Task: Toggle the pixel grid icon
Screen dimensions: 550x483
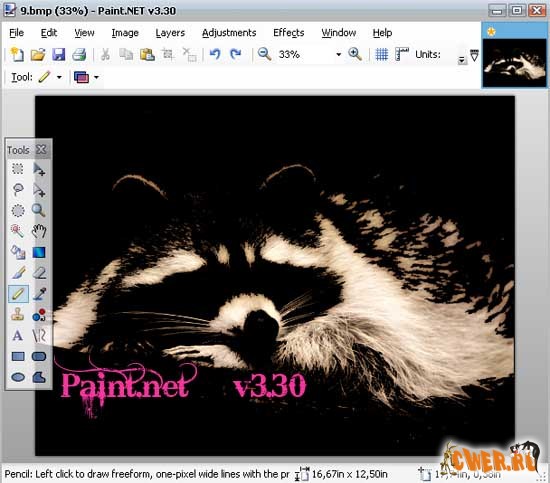Action: pyautogui.click(x=382, y=54)
